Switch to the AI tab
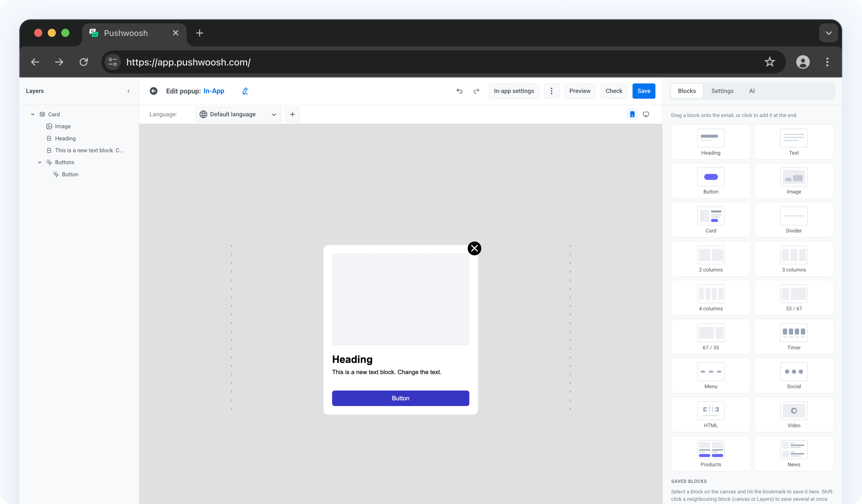This screenshot has width=862, height=504. pyautogui.click(x=751, y=91)
